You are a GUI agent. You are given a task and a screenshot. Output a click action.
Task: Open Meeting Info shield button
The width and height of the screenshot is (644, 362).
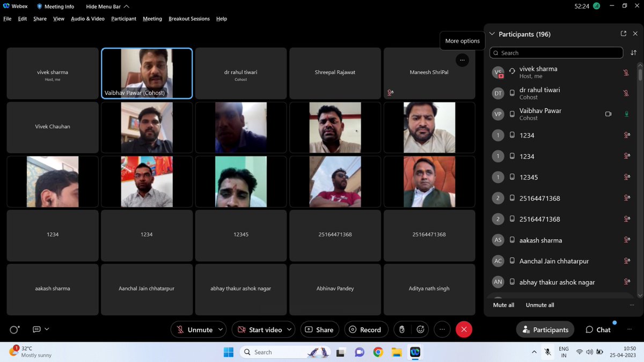(56, 6)
